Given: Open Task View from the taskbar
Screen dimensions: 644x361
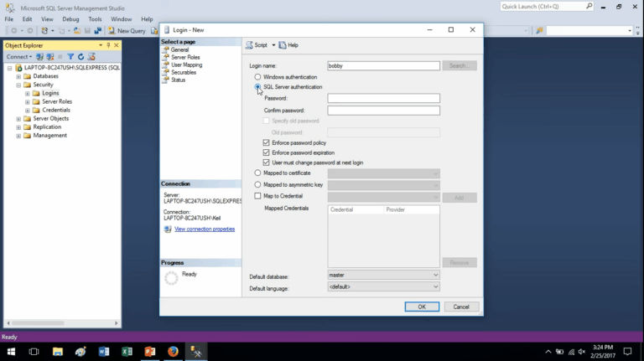Looking at the screenshot, I should coord(34,352).
